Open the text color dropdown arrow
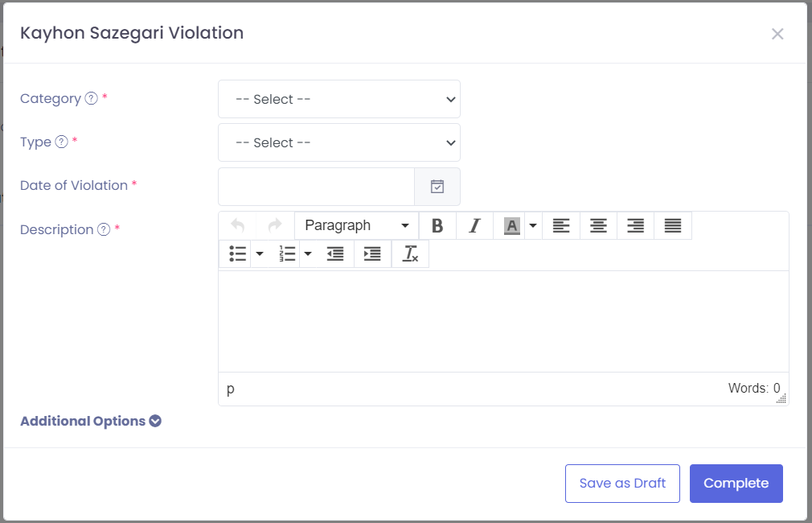 pyautogui.click(x=533, y=225)
